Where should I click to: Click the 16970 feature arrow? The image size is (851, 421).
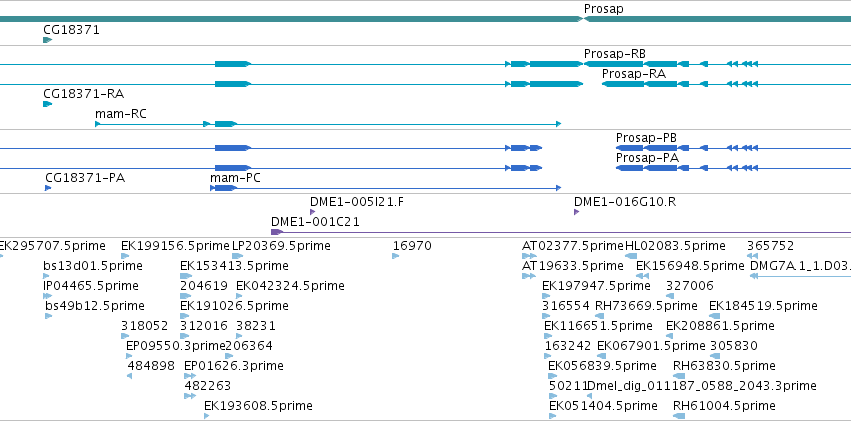point(396,256)
